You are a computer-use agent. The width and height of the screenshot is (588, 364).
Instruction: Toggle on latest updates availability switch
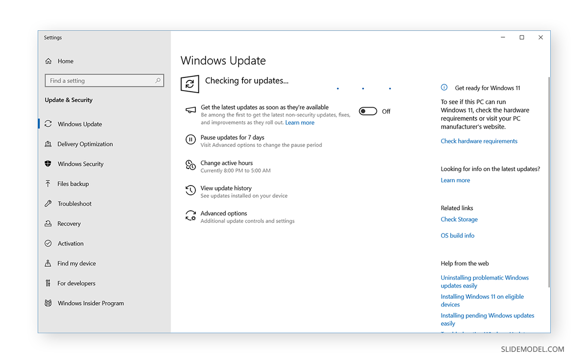(x=368, y=111)
